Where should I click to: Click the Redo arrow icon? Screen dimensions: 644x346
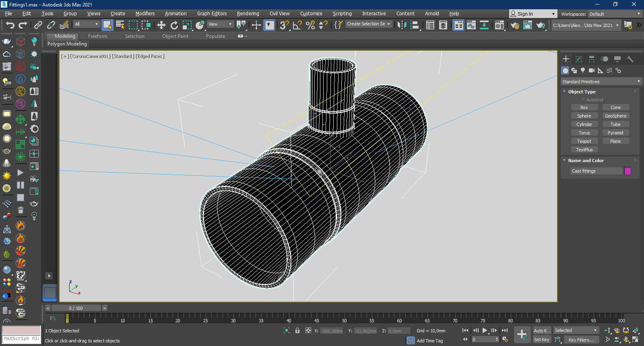[23, 25]
